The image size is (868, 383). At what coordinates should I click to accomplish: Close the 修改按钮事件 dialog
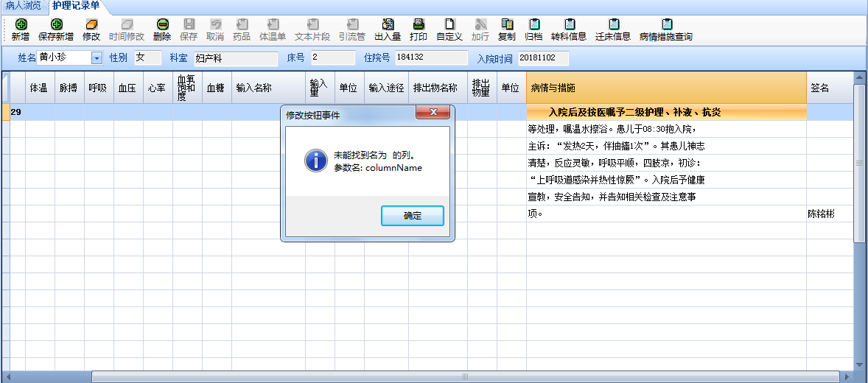(433, 113)
